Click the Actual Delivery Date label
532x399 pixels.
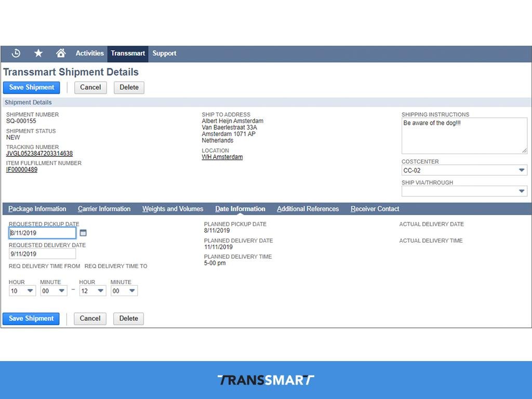coord(431,224)
